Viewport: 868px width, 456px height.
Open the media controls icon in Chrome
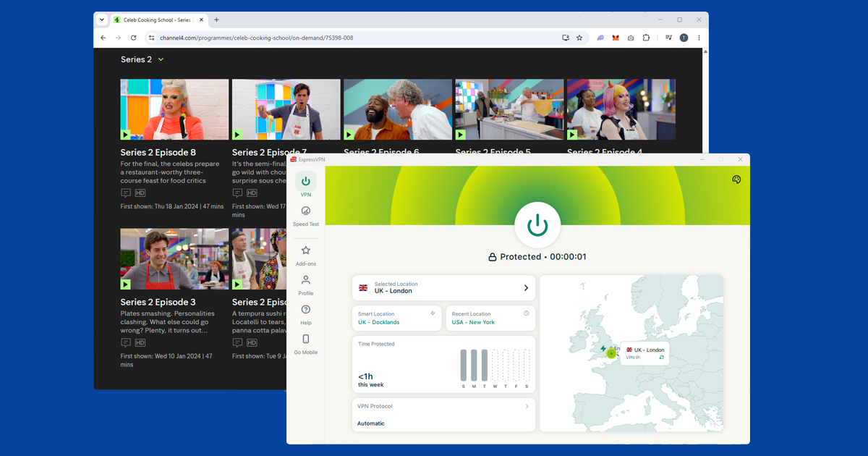tap(669, 38)
